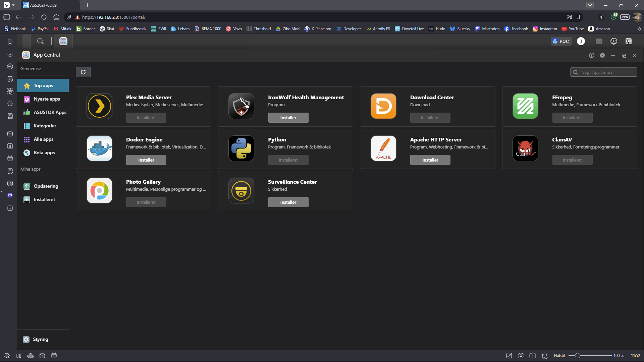Open the user account J menu
The width and height of the screenshot is (644, 362).
click(x=581, y=41)
